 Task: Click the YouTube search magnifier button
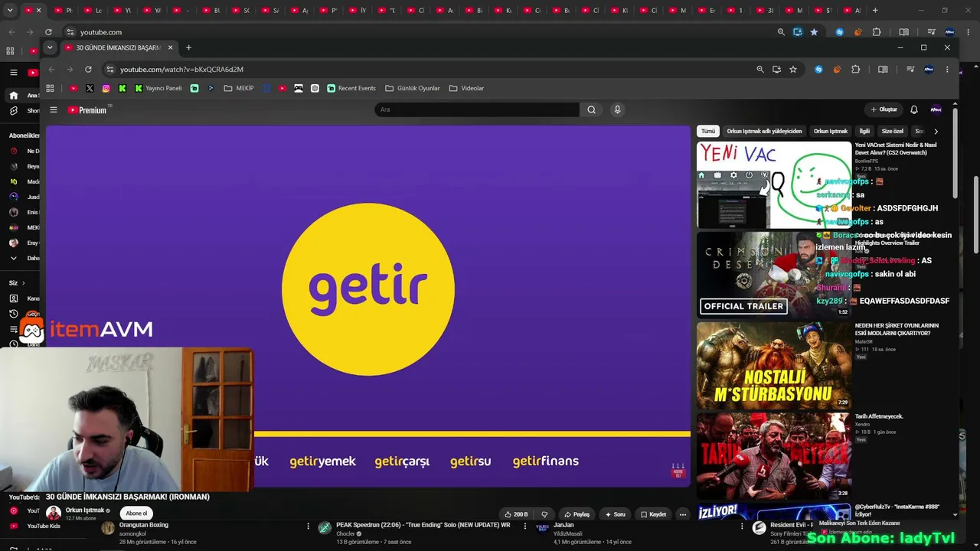tap(591, 109)
